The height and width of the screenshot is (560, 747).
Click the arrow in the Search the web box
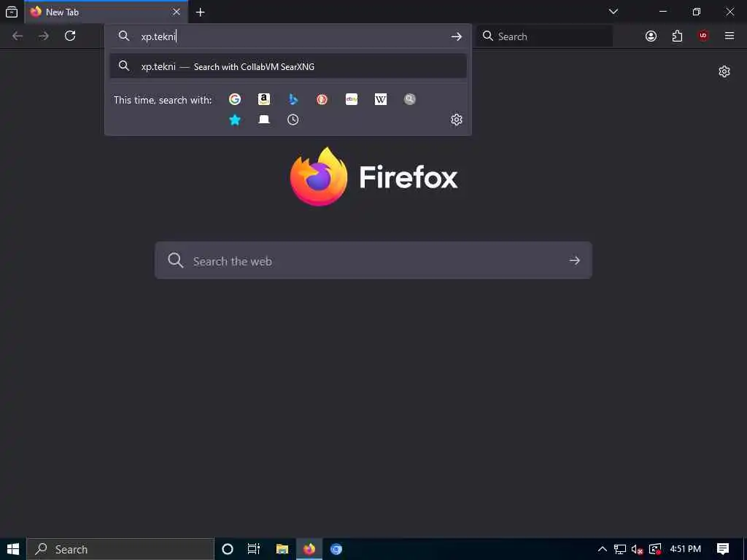point(575,260)
